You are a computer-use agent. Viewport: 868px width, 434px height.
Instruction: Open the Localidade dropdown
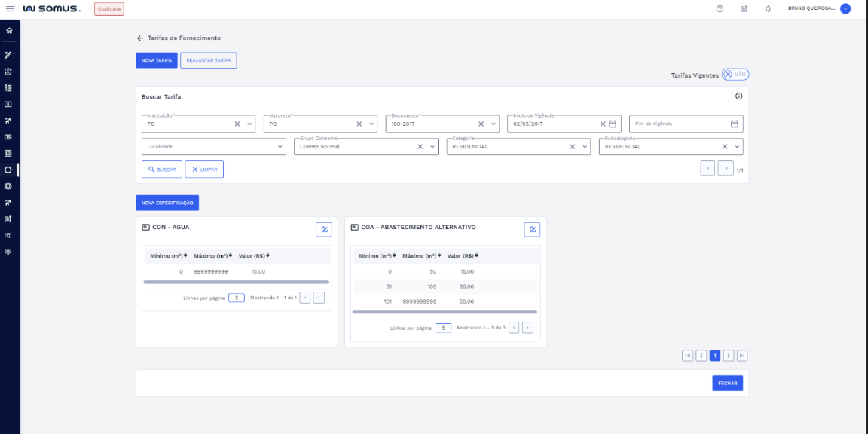pos(280,147)
